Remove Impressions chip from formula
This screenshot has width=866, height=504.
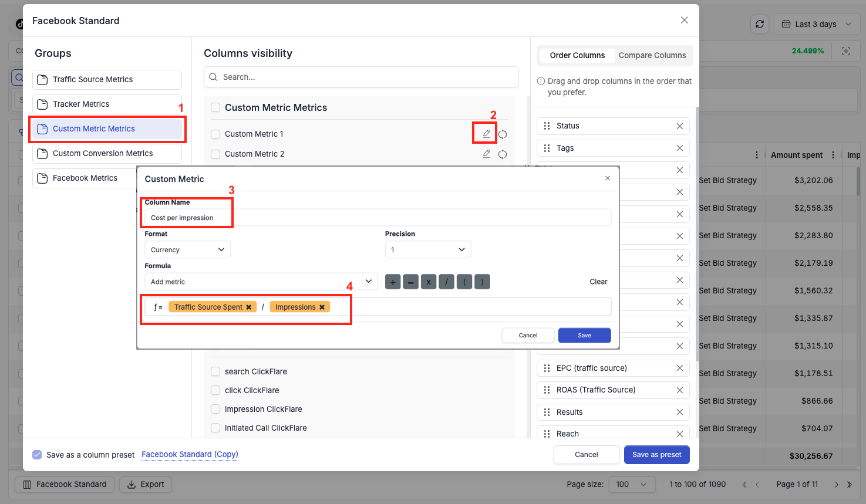tap(322, 307)
